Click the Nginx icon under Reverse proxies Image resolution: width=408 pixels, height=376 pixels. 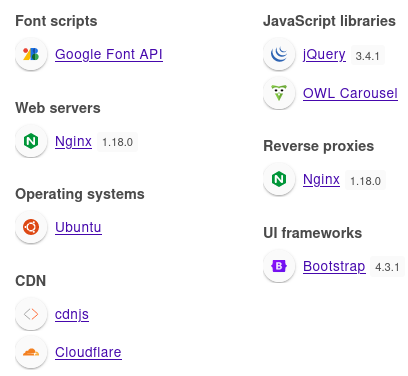[279, 179]
